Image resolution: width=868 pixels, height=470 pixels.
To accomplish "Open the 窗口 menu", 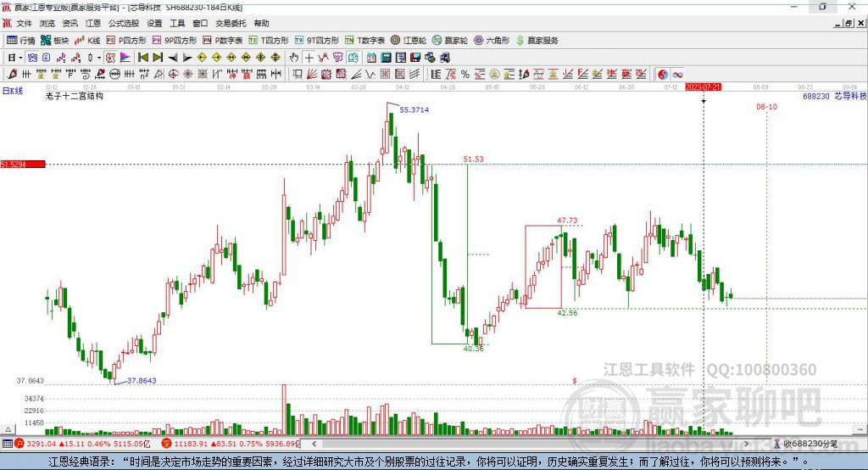I will coord(200,23).
